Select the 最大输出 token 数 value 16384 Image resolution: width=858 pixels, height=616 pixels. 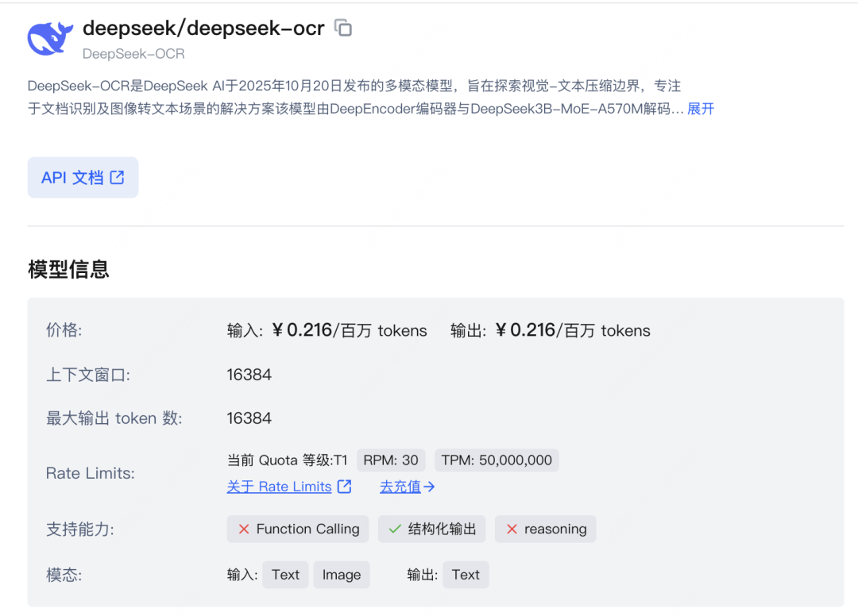[x=249, y=418]
